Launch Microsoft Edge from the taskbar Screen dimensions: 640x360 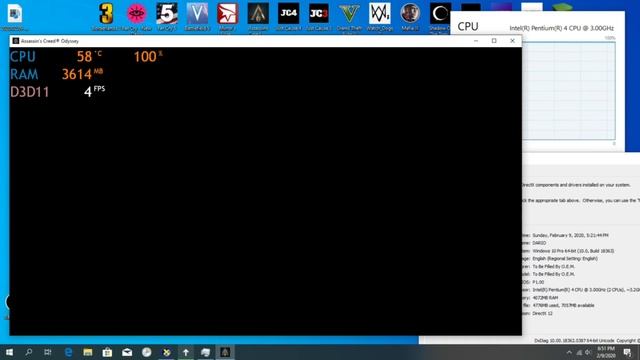[x=68, y=352]
